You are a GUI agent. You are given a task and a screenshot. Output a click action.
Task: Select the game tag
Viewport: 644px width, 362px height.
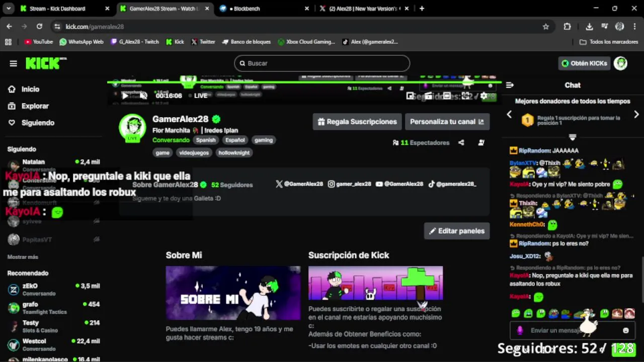point(163,153)
